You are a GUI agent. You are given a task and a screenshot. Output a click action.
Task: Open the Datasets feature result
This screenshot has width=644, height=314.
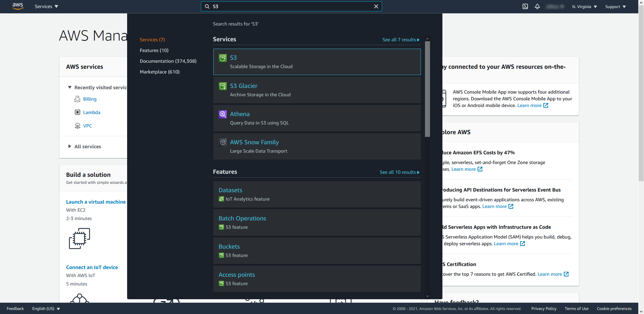point(317,194)
